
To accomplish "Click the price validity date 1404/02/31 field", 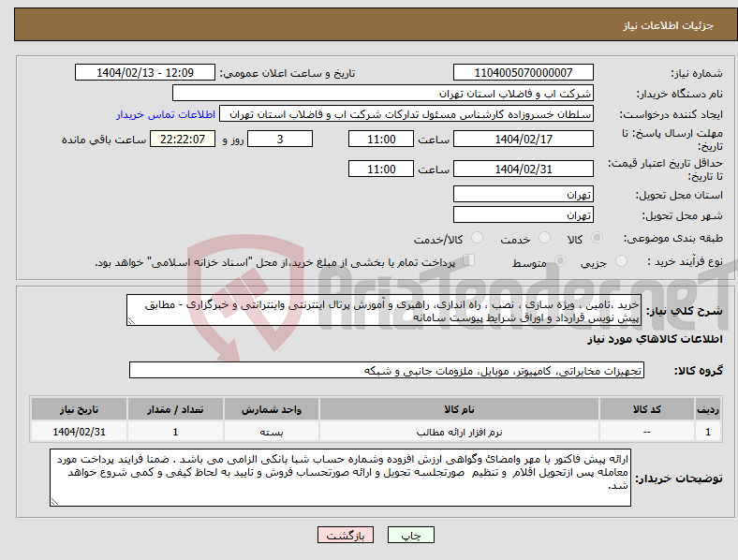I will click(524, 169).
